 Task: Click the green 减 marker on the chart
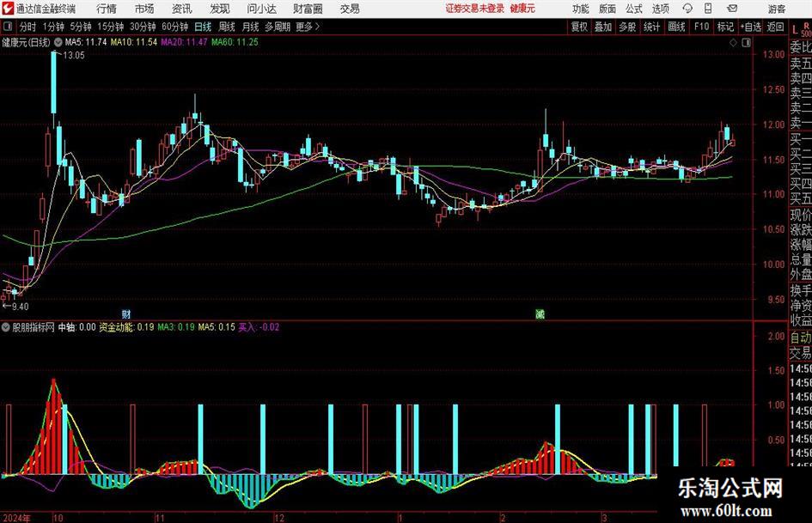click(x=540, y=313)
